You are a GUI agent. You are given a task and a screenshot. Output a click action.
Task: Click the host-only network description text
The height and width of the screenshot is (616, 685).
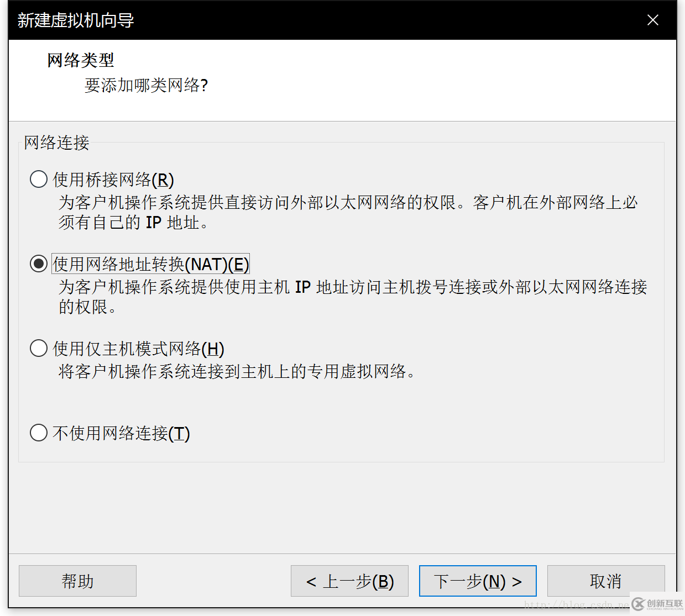pyautogui.click(x=239, y=372)
